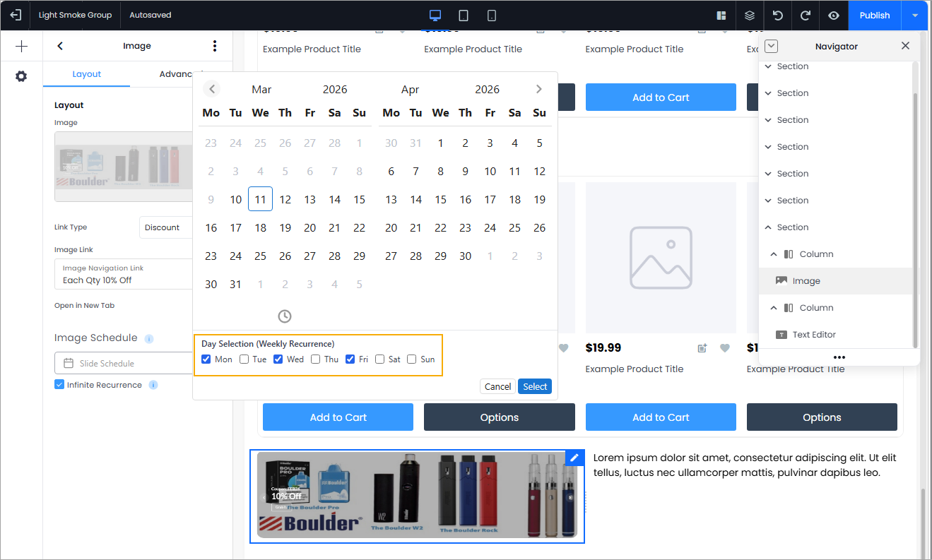Open the Layout tab
Image resolution: width=932 pixels, height=560 pixels.
pyautogui.click(x=87, y=74)
